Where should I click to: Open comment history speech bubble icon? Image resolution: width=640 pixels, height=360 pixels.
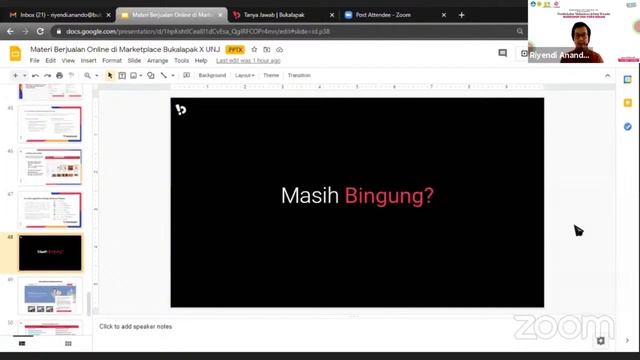(503, 53)
